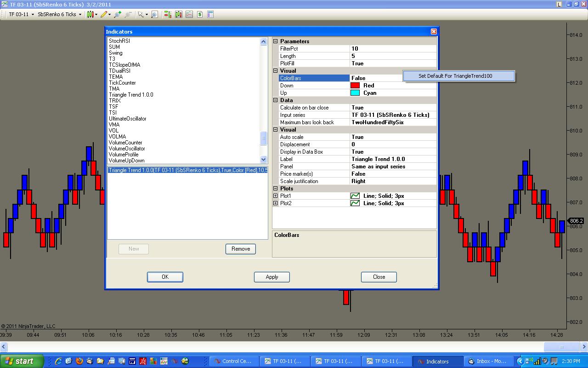Remove the selected indicator
The height and width of the screenshot is (368, 588).
(x=241, y=249)
